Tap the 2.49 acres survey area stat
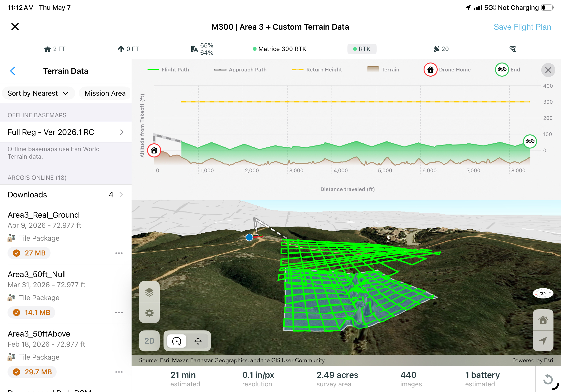 pos(337,379)
